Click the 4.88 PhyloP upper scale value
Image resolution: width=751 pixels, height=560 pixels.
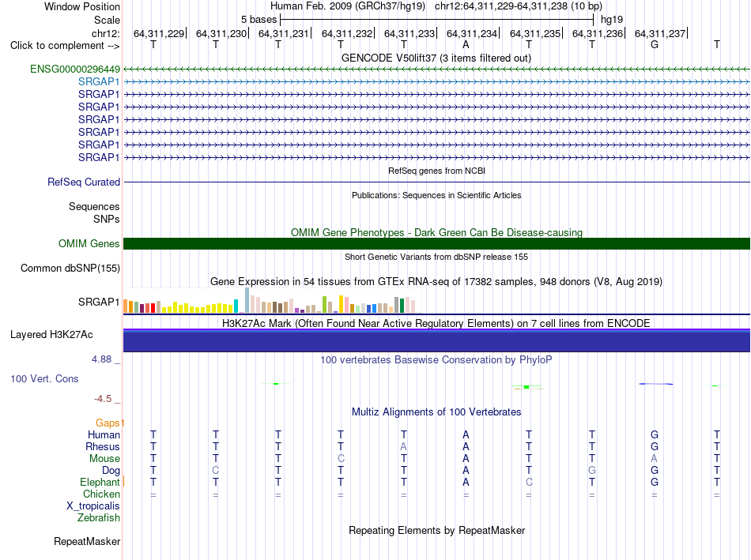coord(101,359)
